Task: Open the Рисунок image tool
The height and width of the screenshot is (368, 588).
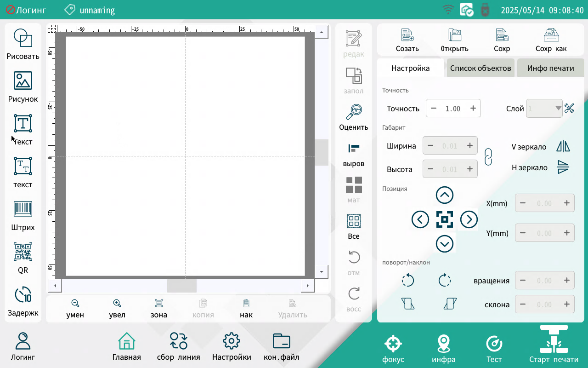Action: [x=23, y=81]
